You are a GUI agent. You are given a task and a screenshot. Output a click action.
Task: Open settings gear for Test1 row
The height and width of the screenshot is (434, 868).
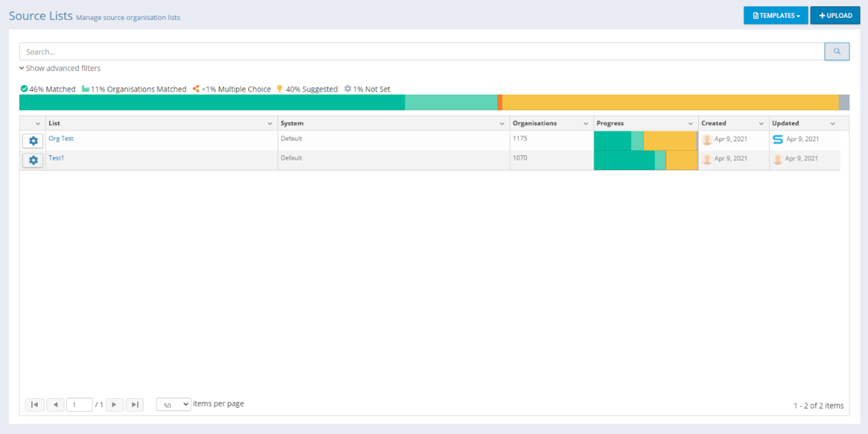pyautogui.click(x=33, y=160)
